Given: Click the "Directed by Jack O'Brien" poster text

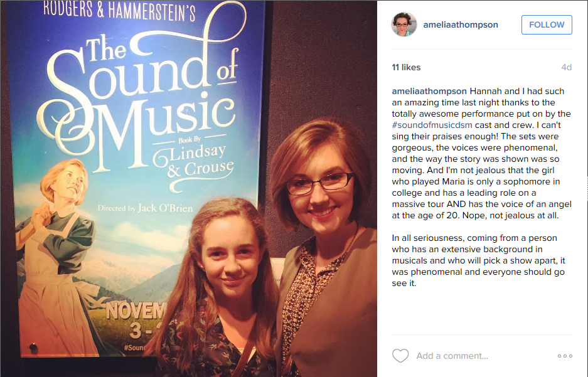Looking at the screenshot, I should click(145, 208).
